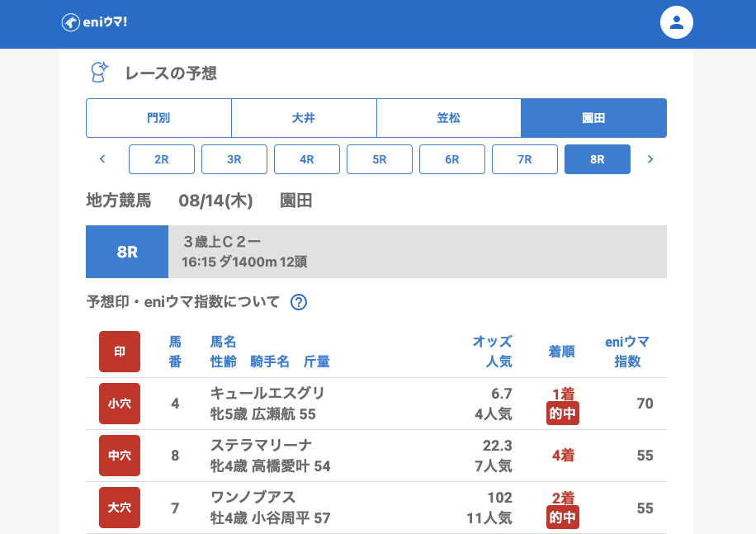Switch to the 大井 racecourse tab
Screen dimensions: 756x534
tap(304, 118)
